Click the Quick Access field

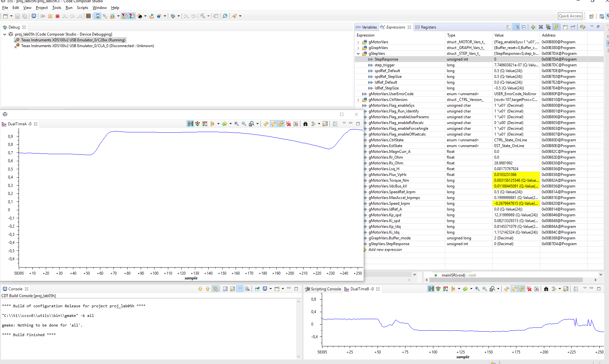[570, 16]
